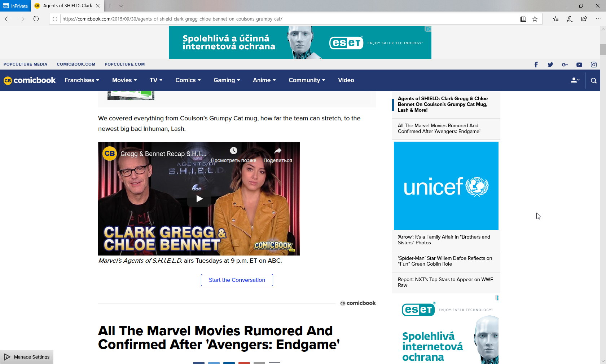Expand the Movies menu
This screenshot has width=606, height=364.
click(124, 80)
